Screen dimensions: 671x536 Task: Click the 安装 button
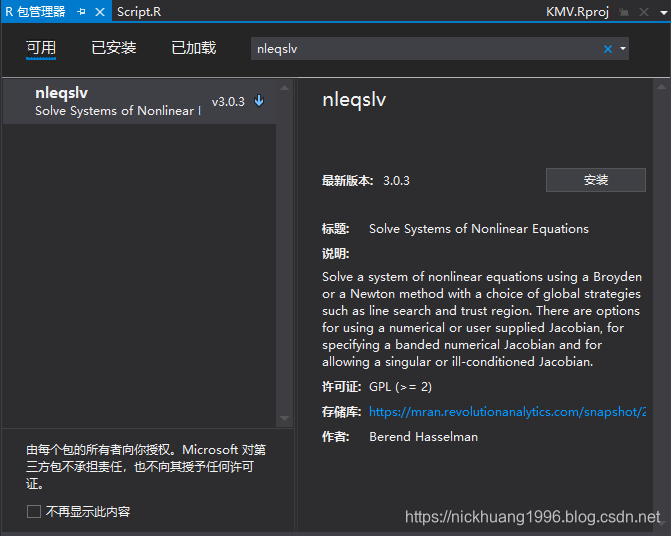(x=596, y=180)
